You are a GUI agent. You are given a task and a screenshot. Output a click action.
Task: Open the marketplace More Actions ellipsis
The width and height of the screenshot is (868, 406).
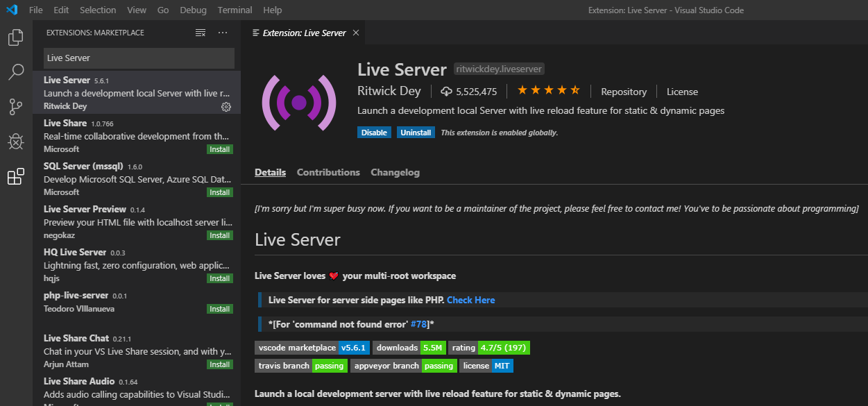[223, 33]
